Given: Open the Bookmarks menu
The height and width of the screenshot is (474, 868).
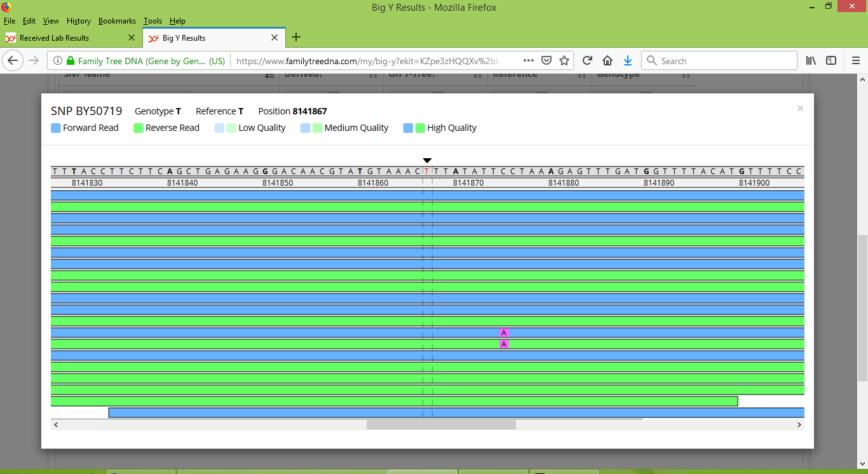Looking at the screenshot, I should [118, 21].
